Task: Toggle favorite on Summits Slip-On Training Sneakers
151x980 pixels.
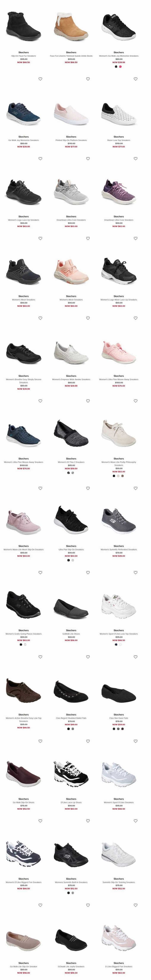Action: tap(135, 821)
